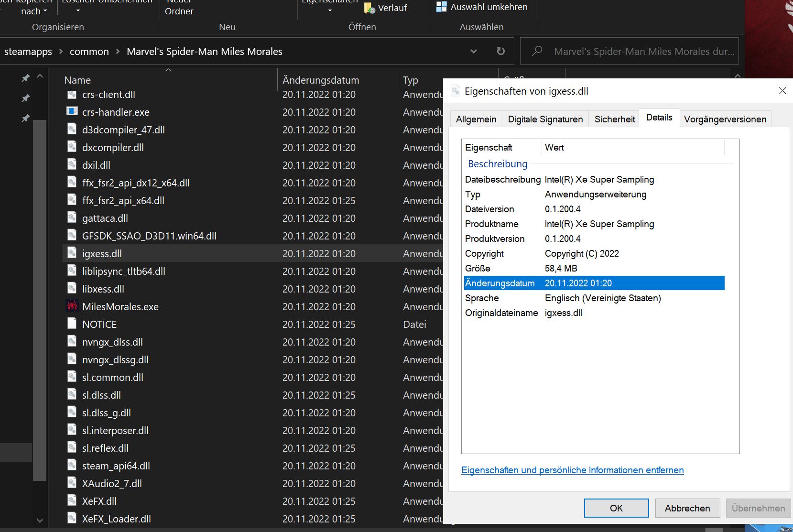This screenshot has height=532, width=793.
Task: Click the DLL icon beside dxcompiler.dll
Action: tap(72, 147)
